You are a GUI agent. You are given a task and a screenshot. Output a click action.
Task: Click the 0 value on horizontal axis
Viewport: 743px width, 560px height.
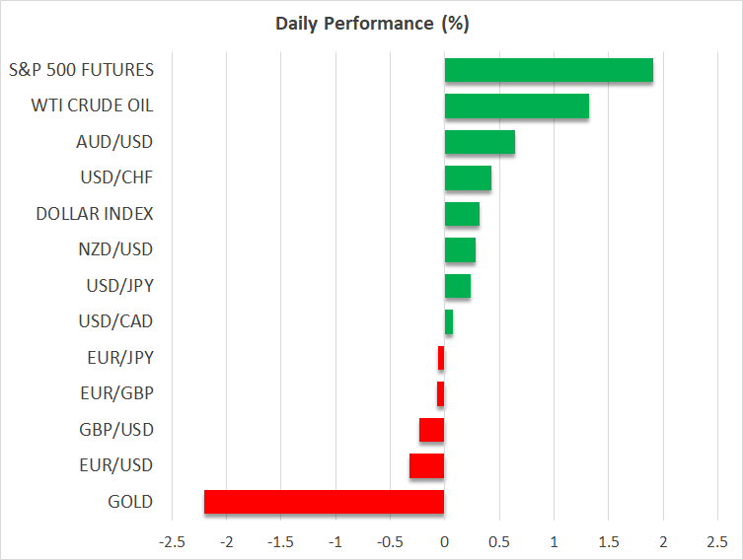point(444,540)
